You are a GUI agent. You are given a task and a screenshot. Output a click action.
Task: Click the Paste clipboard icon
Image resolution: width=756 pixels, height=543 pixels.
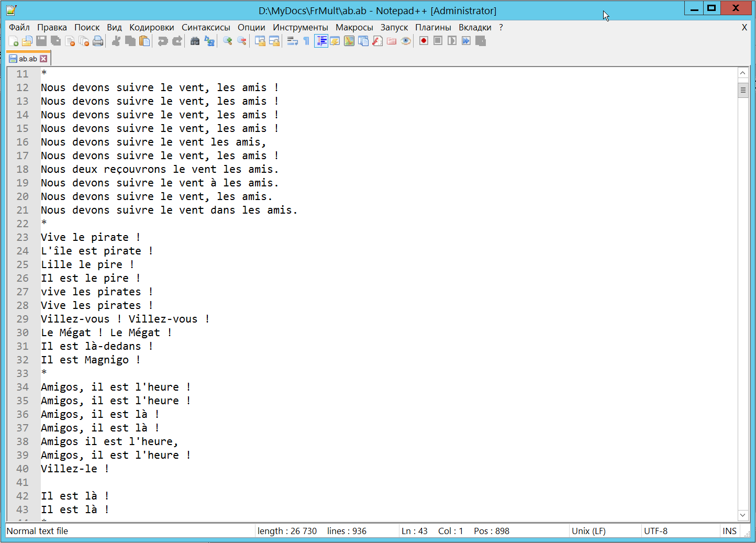[144, 41]
